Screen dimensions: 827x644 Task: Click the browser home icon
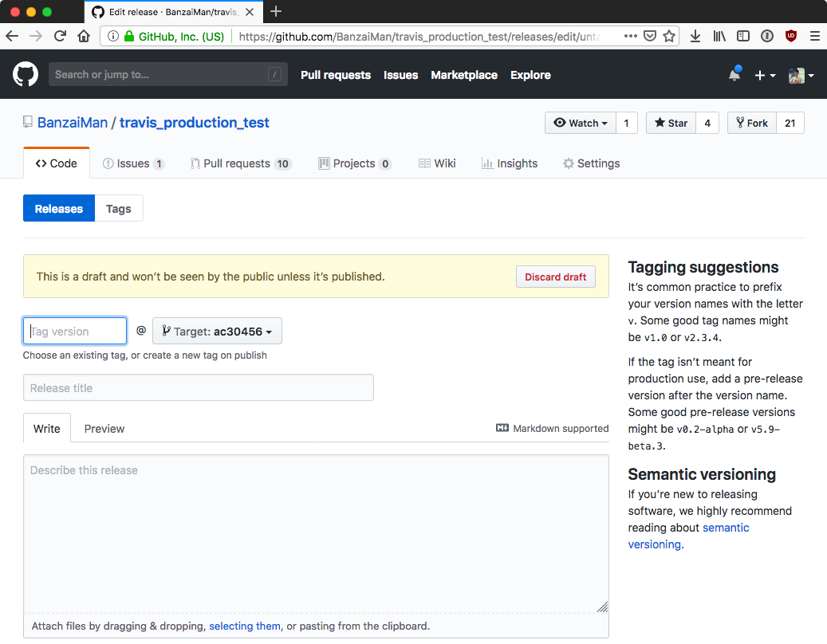coord(84,36)
